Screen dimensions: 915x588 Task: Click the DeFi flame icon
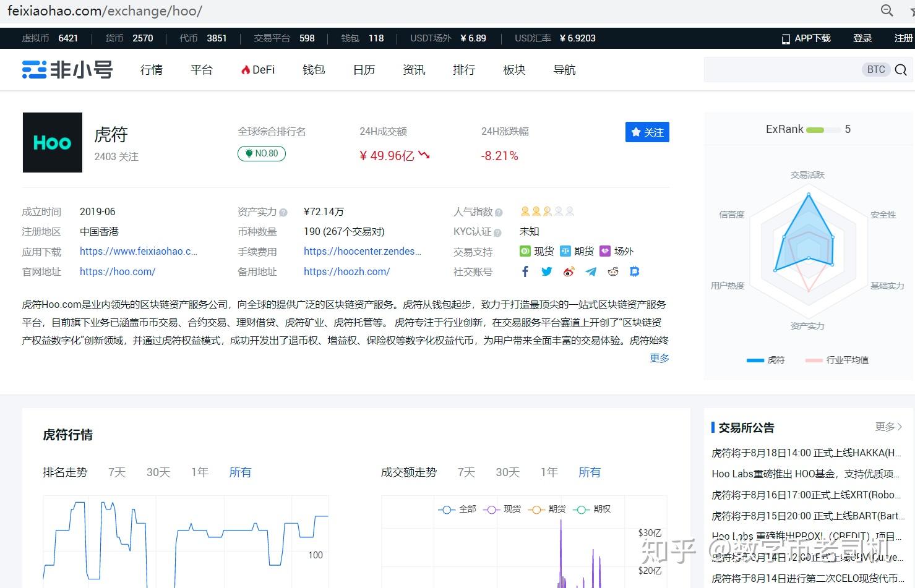click(x=246, y=70)
